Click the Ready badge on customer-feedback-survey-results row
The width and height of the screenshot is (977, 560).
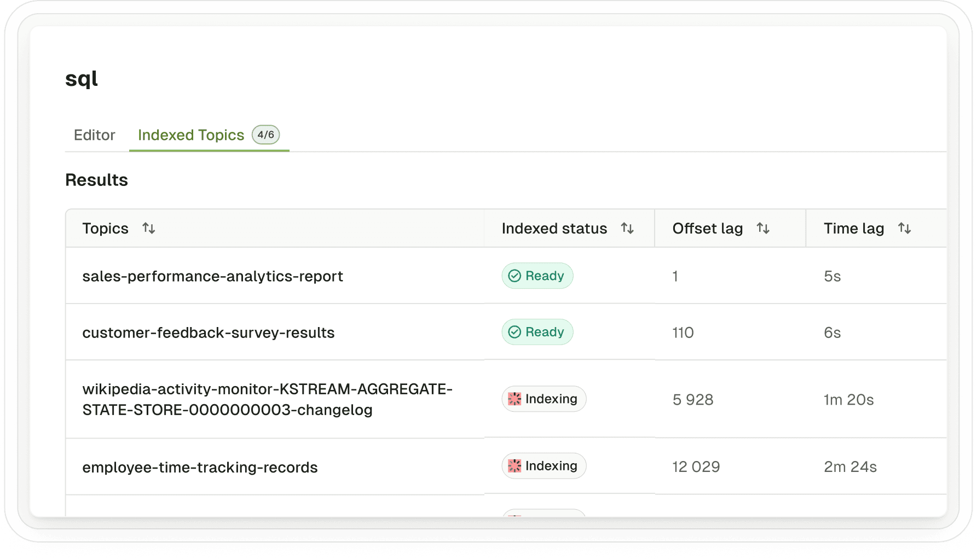coord(537,331)
